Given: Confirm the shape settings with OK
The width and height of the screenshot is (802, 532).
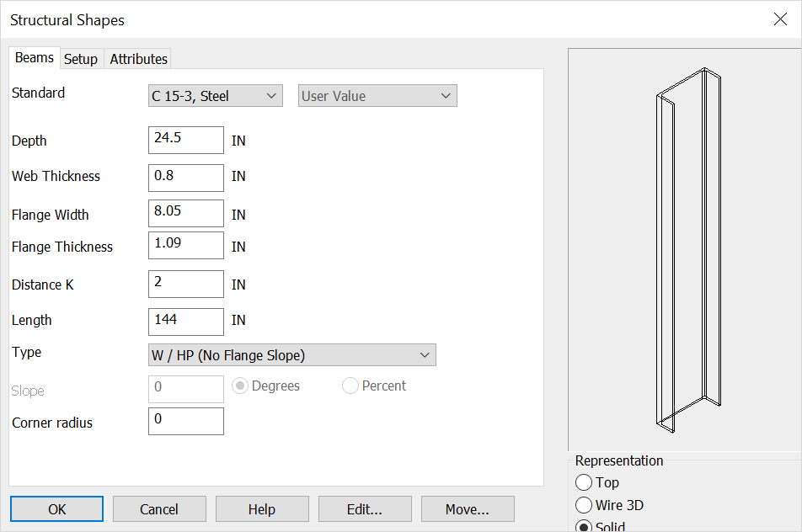Looking at the screenshot, I should [56, 508].
